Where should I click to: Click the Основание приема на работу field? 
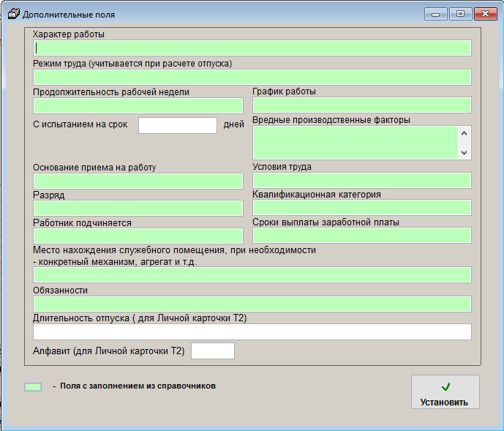[x=138, y=181]
